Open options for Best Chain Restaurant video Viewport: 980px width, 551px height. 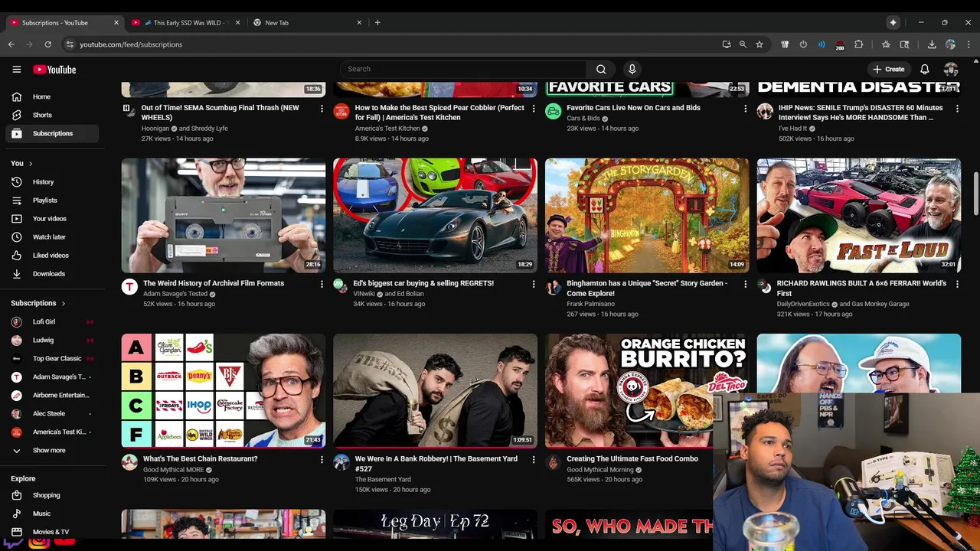[x=322, y=459]
